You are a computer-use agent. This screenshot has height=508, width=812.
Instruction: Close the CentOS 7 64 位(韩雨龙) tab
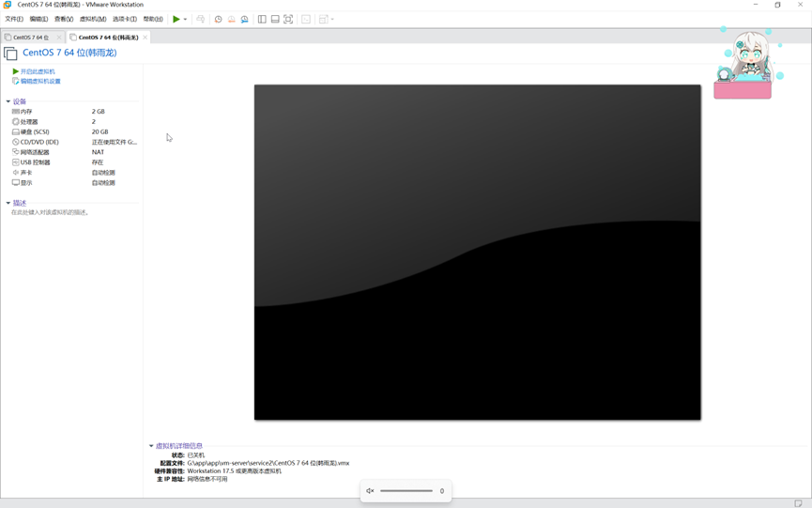[x=145, y=38]
